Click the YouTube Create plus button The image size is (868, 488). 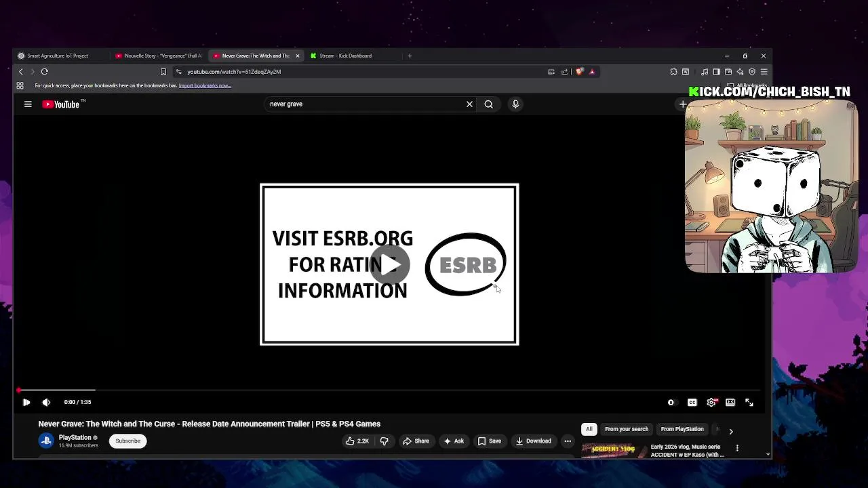682,104
